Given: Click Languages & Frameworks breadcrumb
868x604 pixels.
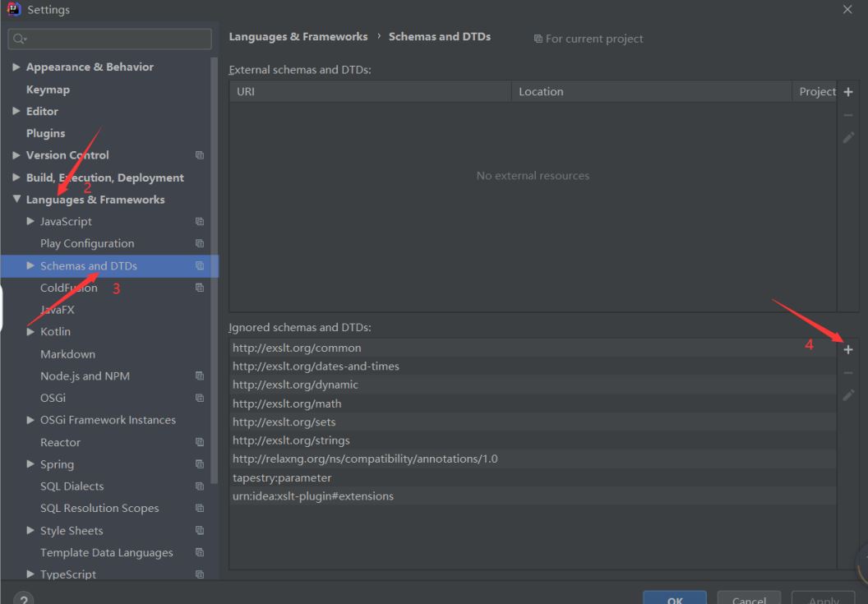Looking at the screenshot, I should pyautogui.click(x=298, y=36).
